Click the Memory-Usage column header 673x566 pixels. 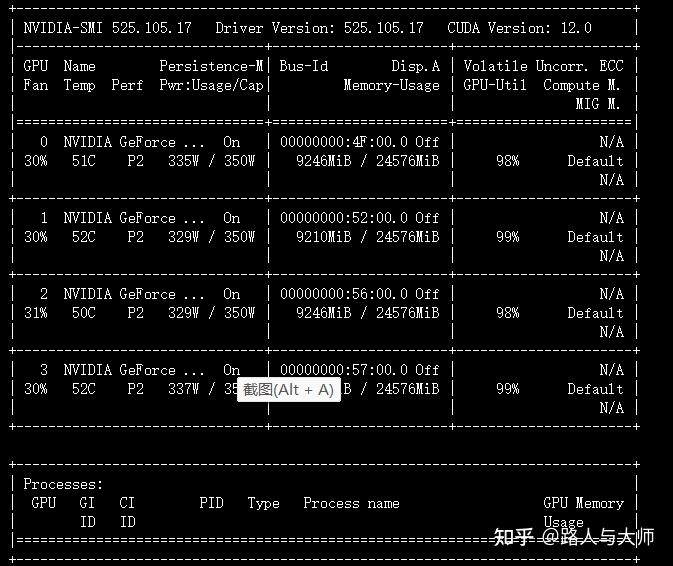coord(391,85)
